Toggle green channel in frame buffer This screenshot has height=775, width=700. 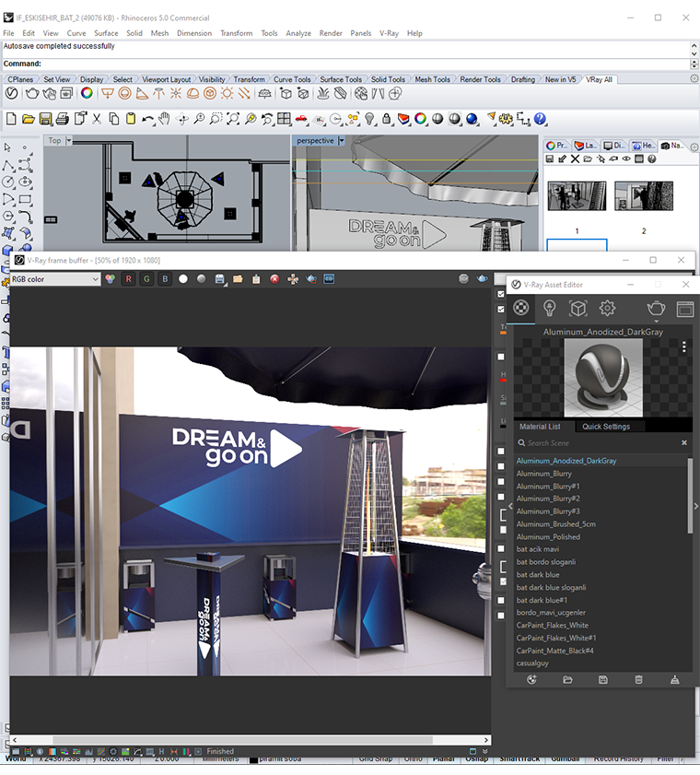coord(146,279)
